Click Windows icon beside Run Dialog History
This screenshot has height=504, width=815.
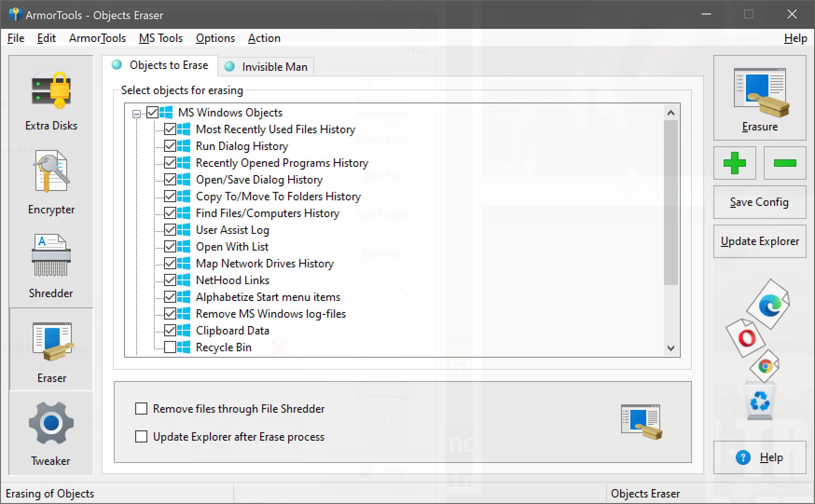(184, 146)
